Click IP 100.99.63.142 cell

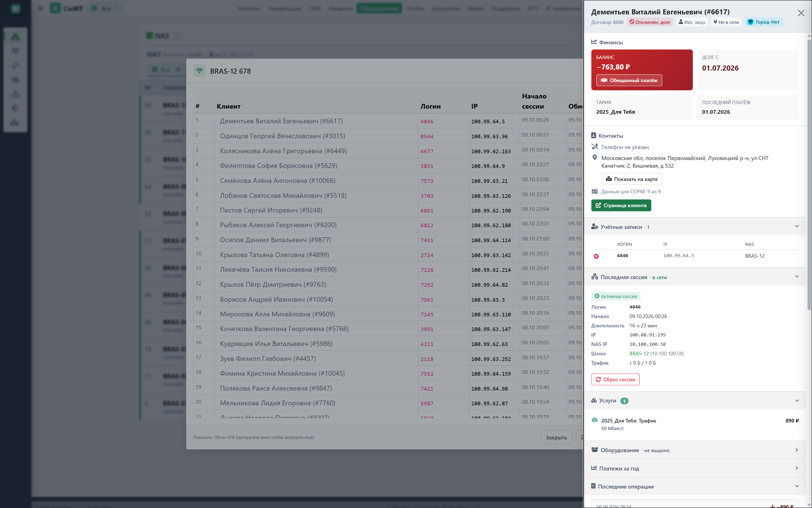pyautogui.click(x=491, y=255)
